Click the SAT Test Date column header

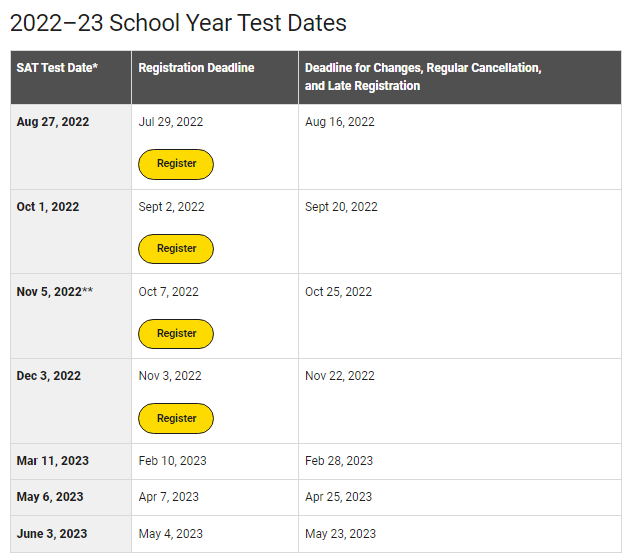57,68
